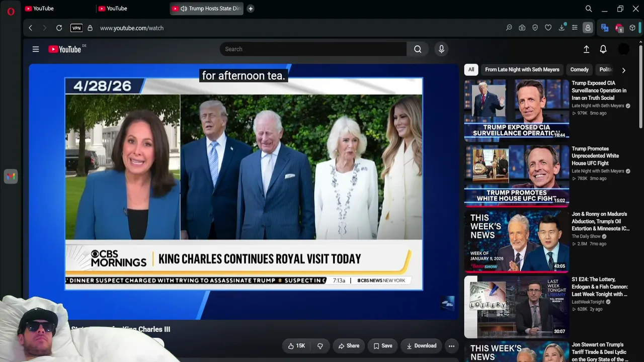Open YouTube notifications bell
This screenshot has width=644, height=362.
click(x=603, y=49)
